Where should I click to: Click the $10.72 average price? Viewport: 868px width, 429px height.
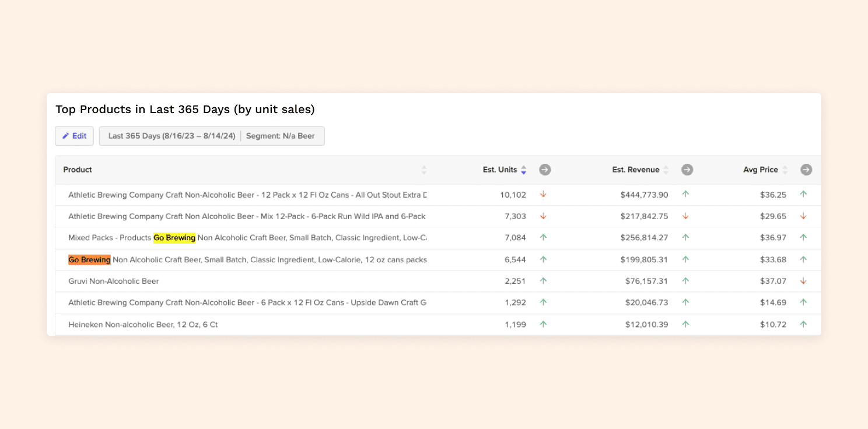pos(773,324)
